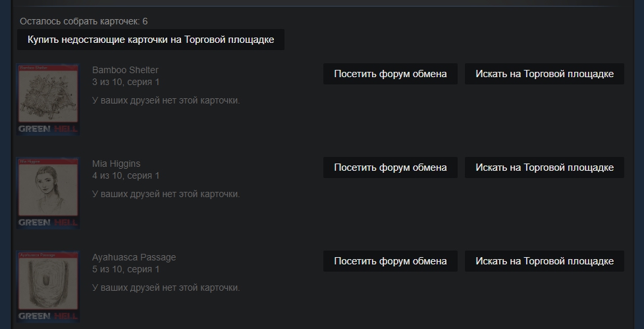Viewport: 644px width, 329px height.
Task: Click the friends notice under Mia Higgins
Action: tap(166, 194)
